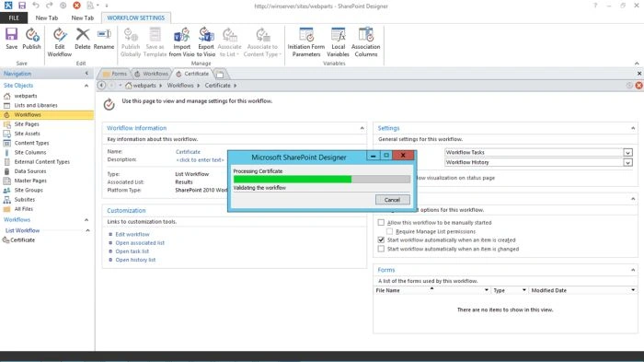Switch to the first New Tab
644x362 pixels.
(46, 18)
